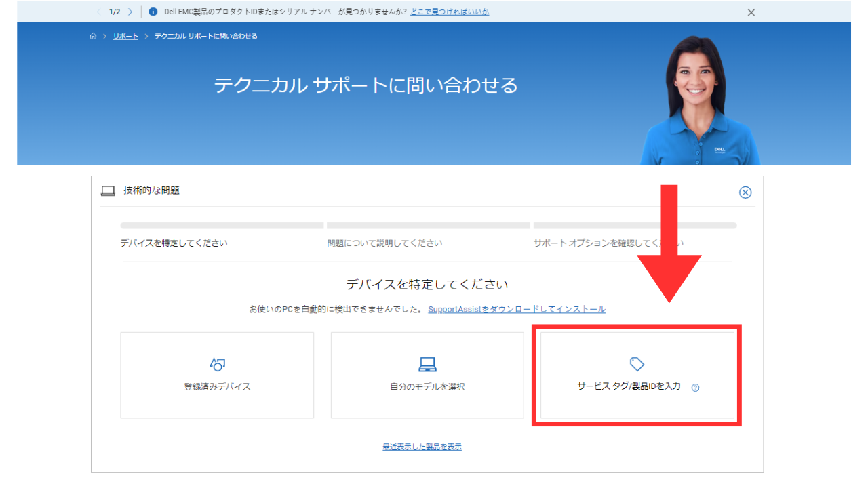
Task: Click the service tag icon
Action: tap(637, 364)
